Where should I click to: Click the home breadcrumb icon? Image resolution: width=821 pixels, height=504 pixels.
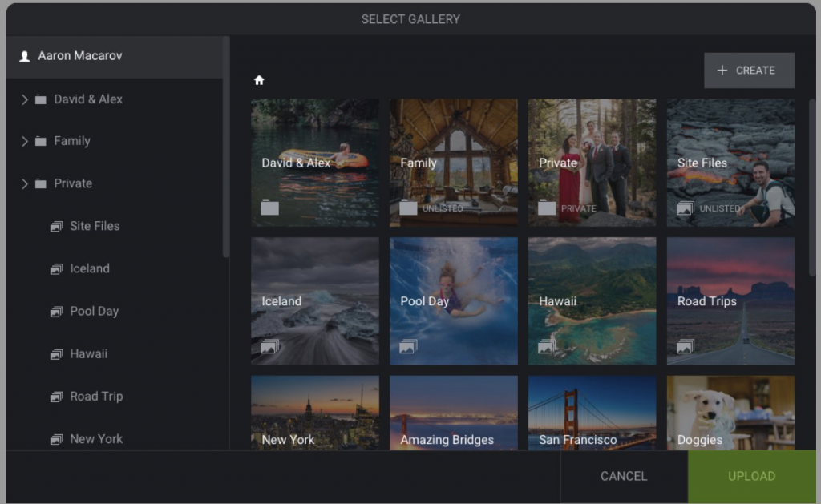click(259, 80)
